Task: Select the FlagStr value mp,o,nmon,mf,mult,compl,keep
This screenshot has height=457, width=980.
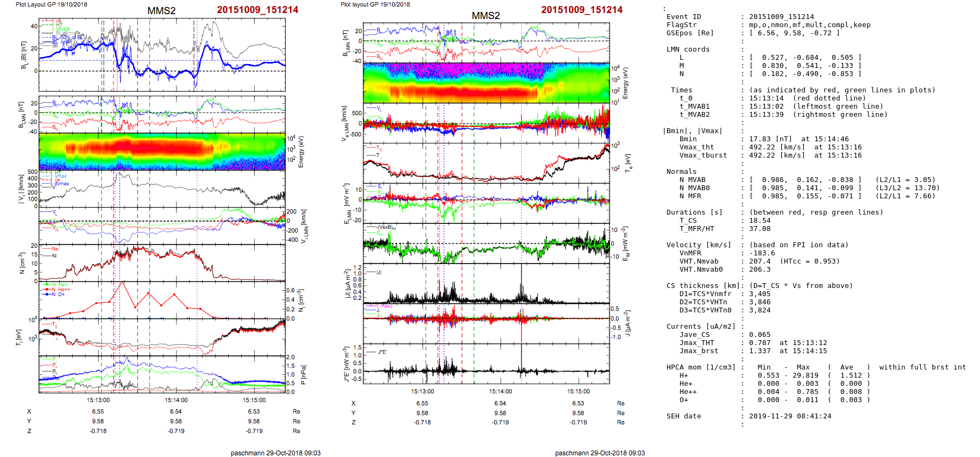Action: click(810, 25)
